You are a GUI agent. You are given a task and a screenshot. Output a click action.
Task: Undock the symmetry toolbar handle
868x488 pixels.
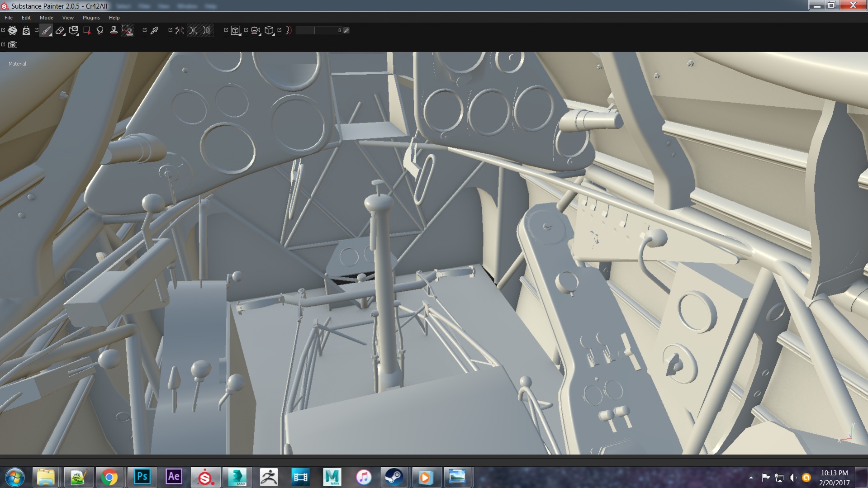pos(171,30)
